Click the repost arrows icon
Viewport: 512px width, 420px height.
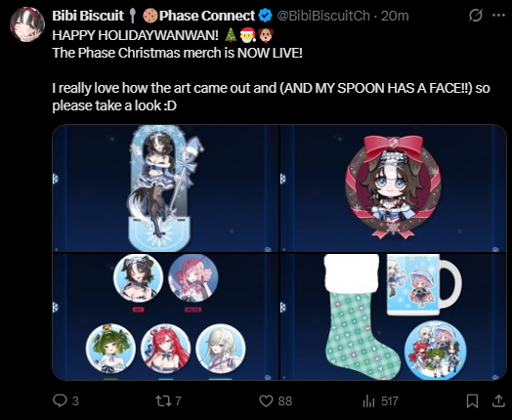point(162,400)
